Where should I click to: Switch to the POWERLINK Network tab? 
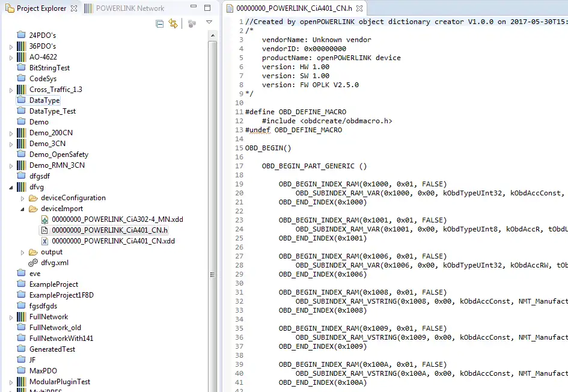(124, 8)
